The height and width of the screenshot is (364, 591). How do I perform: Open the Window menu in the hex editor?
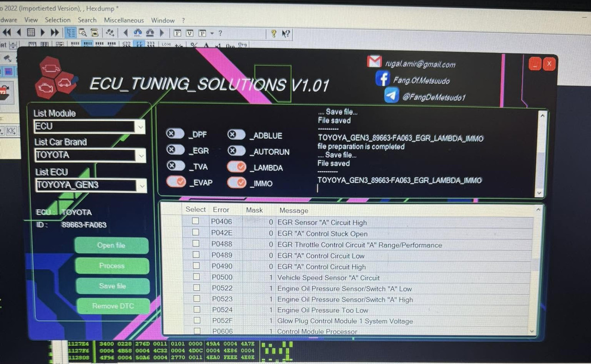click(x=163, y=20)
